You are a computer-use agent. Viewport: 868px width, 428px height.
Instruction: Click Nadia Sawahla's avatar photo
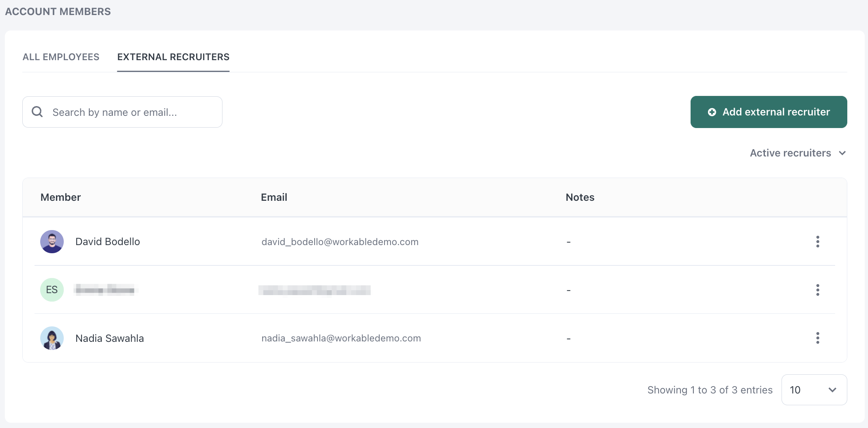(52, 338)
